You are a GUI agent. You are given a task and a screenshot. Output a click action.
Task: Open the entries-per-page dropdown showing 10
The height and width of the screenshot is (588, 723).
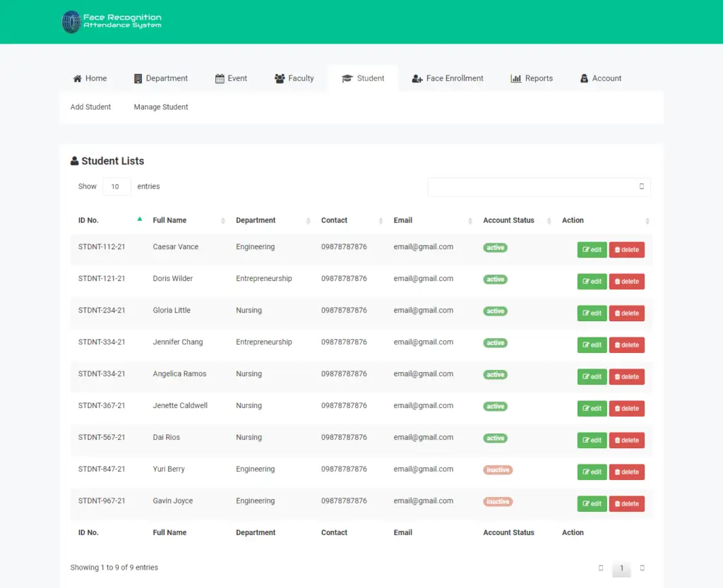pos(116,186)
